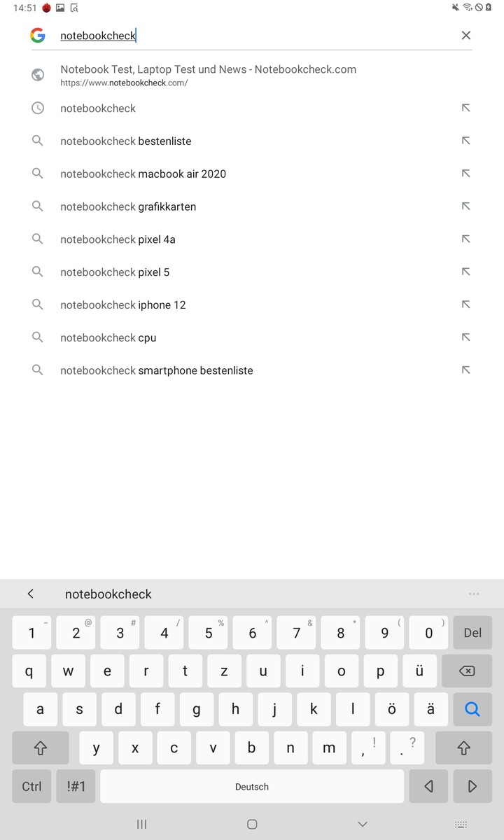Tap the right cursor arrow key

[x=472, y=786]
